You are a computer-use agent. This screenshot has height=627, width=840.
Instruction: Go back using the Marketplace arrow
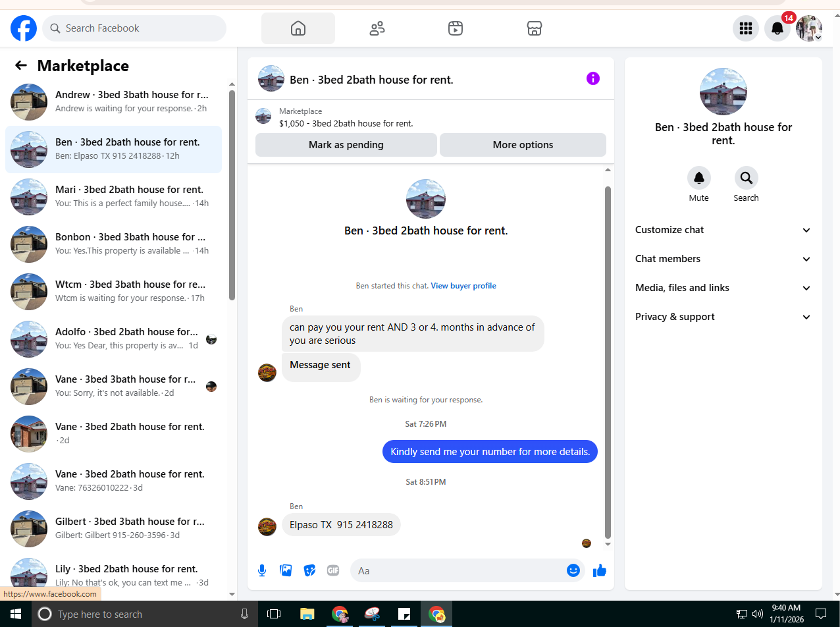(21, 65)
